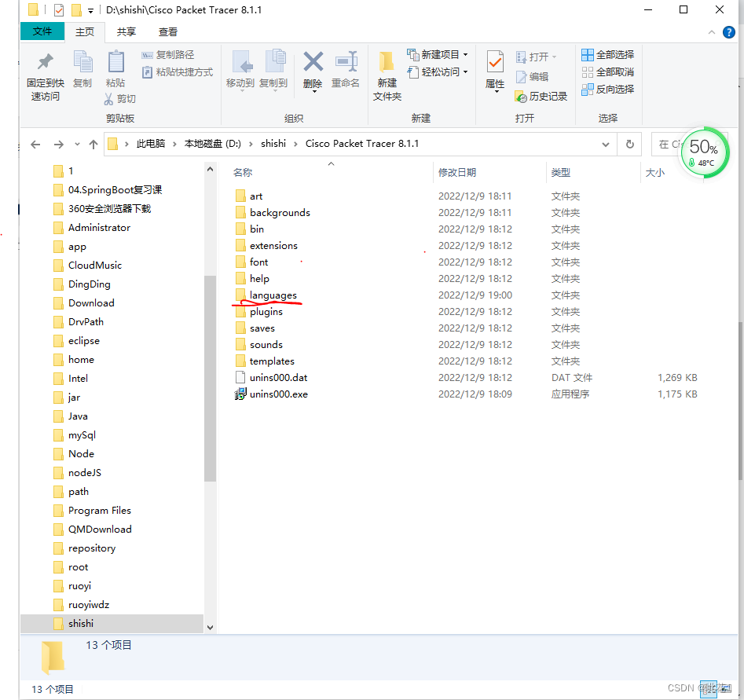The height and width of the screenshot is (700, 744).
Task: Sort by Name (名称) column header
Action: coord(243,172)
